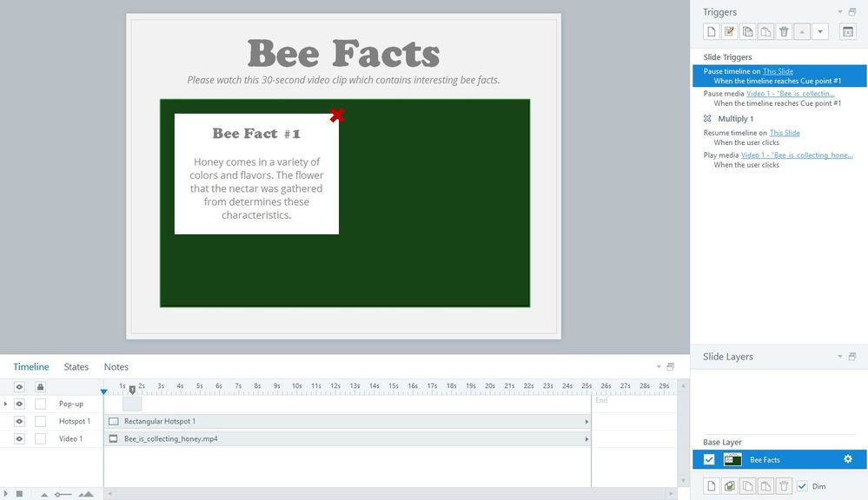868x500 pixels.
Task: Create a new trigger in Triggers panel
Action: 711,32
